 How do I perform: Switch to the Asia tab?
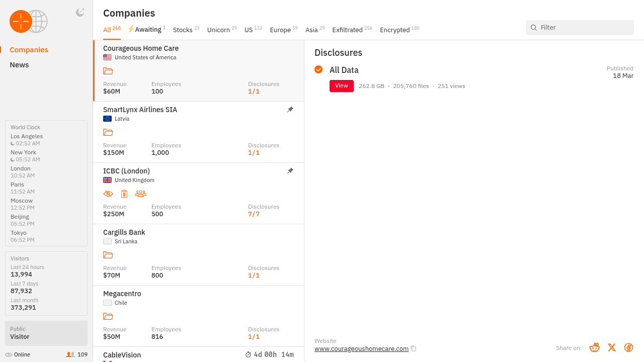click(315, 30)
